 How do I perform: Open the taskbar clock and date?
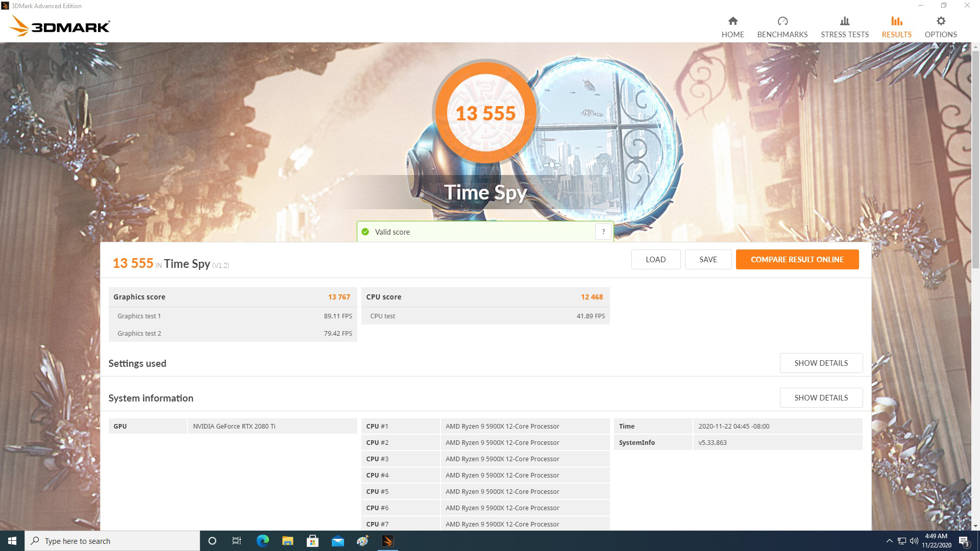pyautogui.click(x=936, y=541)
